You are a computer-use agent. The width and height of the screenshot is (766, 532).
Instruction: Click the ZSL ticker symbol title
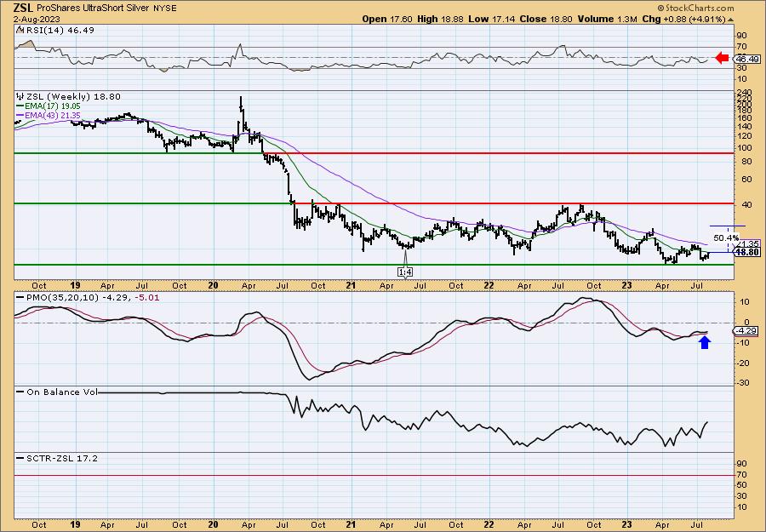tap(24, 8)
